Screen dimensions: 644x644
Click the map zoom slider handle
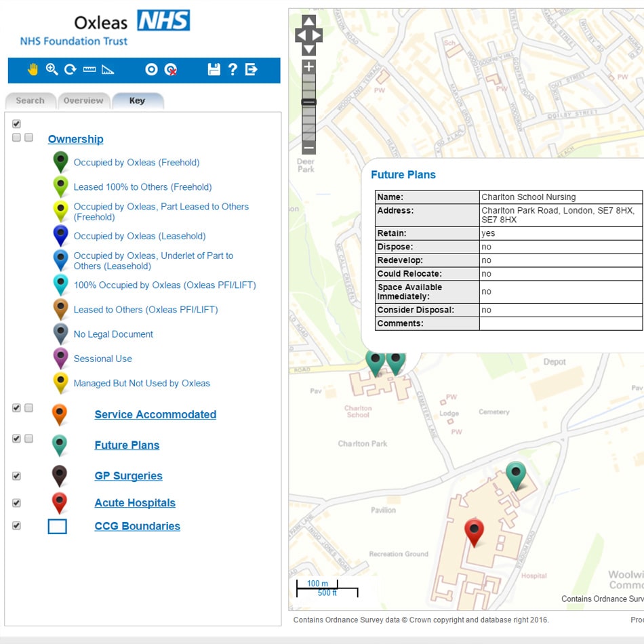[308, 102]
